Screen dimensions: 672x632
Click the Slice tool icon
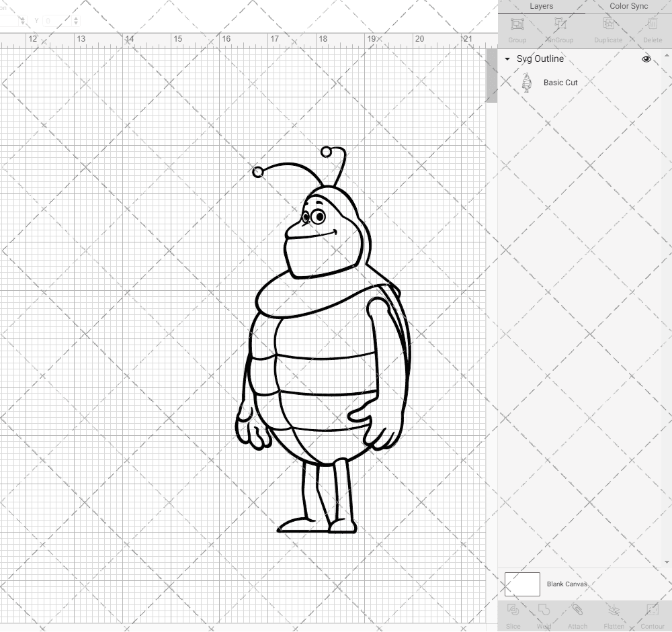click(x=513, y=610)
